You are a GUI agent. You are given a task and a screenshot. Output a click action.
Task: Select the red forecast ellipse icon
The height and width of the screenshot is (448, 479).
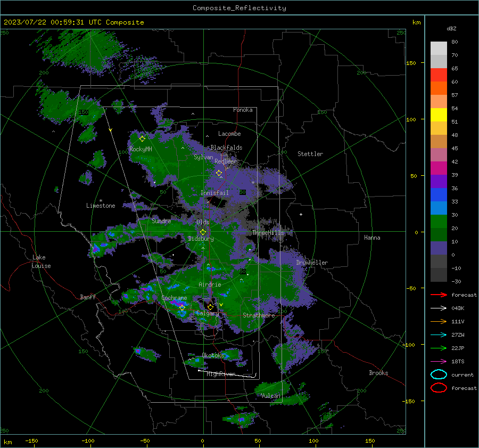439,388
